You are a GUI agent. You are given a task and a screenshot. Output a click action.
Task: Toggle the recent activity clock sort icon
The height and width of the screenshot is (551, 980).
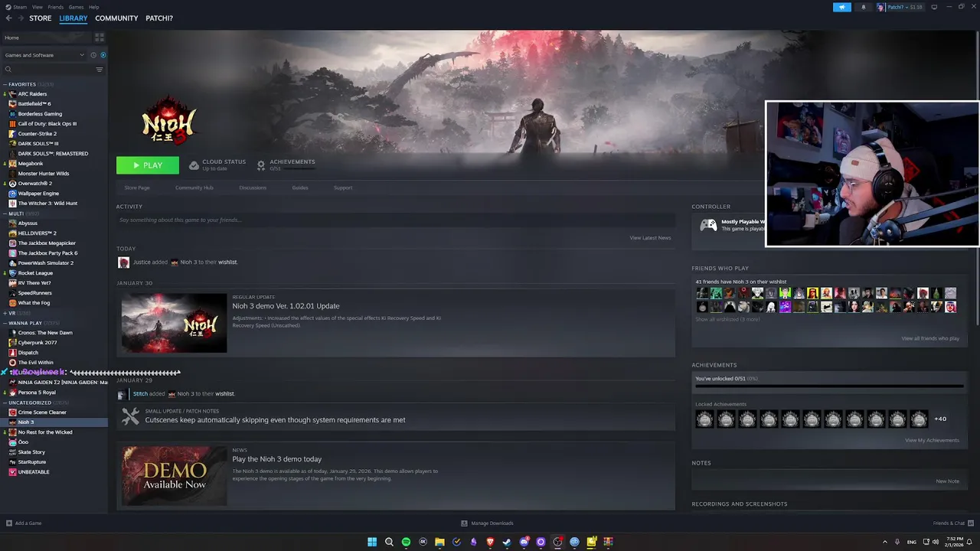coord(93,55)
